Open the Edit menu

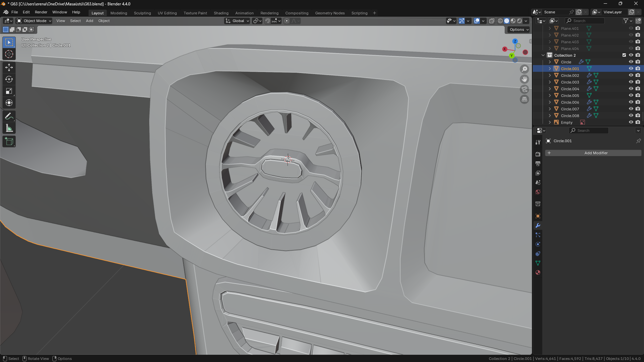[x=26, y=12]
